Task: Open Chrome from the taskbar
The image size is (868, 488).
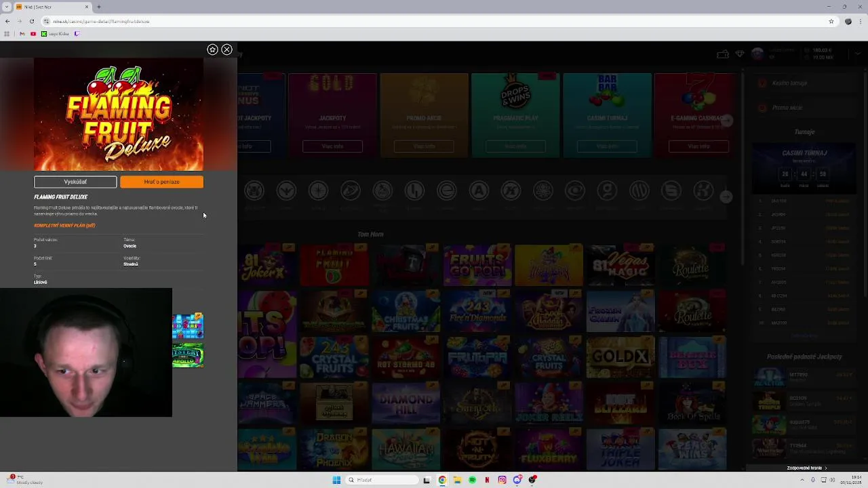Action: 442,480
